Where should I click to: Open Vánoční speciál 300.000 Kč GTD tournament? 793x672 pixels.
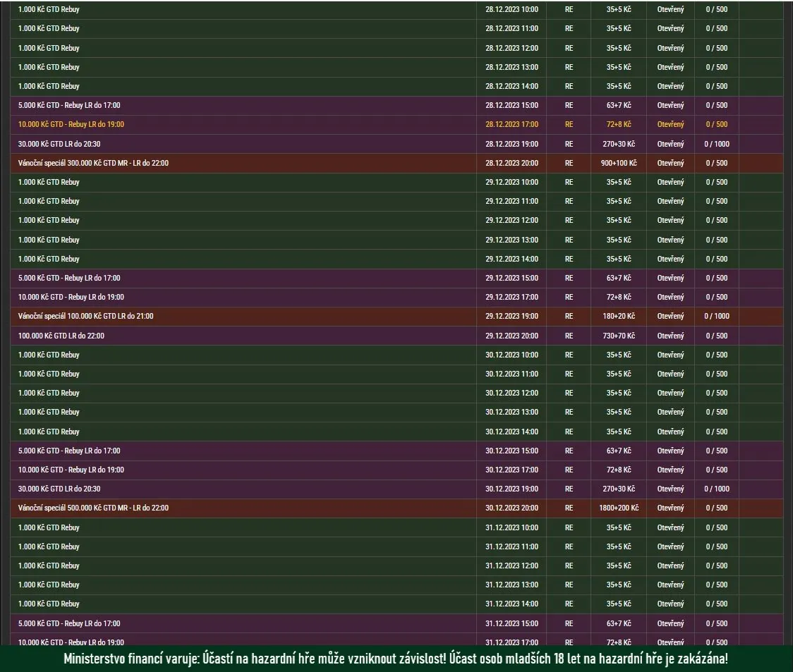[93, 163]
